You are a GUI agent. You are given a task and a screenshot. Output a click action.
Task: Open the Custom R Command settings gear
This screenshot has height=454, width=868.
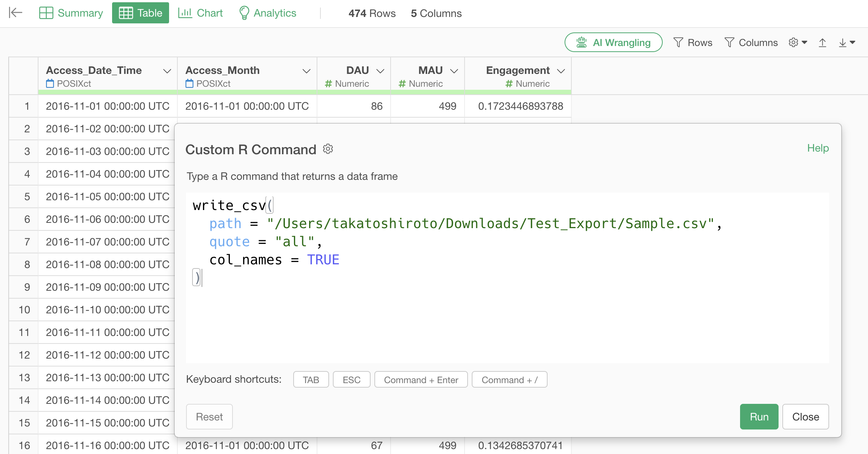click(x=328, y=149)
